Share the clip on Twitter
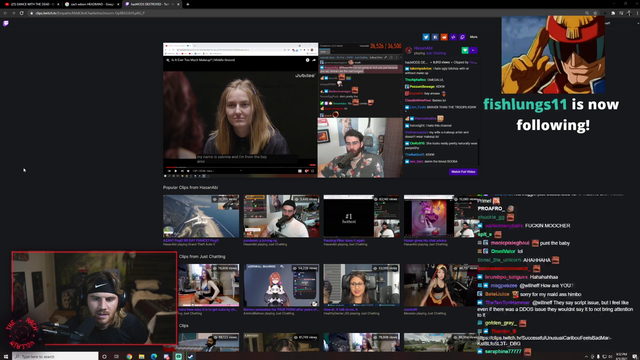Image resolution: width=640 pixels, height=360 pixels. 426,37
